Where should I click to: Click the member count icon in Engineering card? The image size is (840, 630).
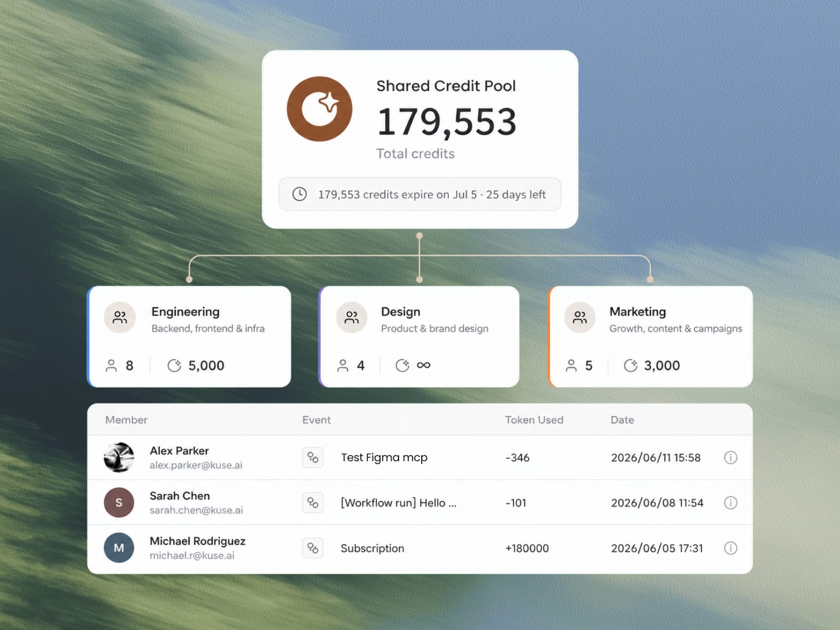pyautogui.click(x=111, y=365)
